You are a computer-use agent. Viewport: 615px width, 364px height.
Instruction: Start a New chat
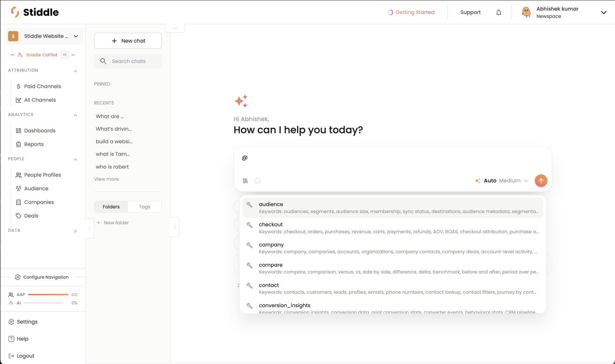[x=128, y=41]
